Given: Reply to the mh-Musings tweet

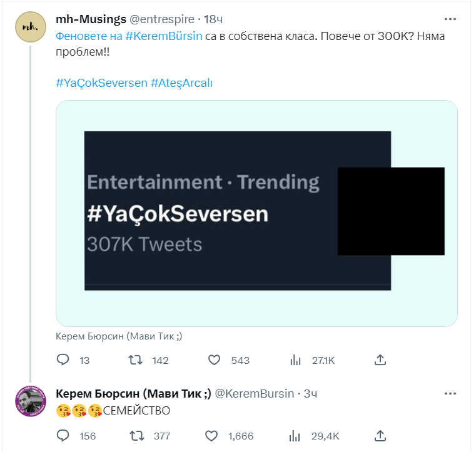Looking at the screenshot, I should pyautogui.click(x=63, y=360).
